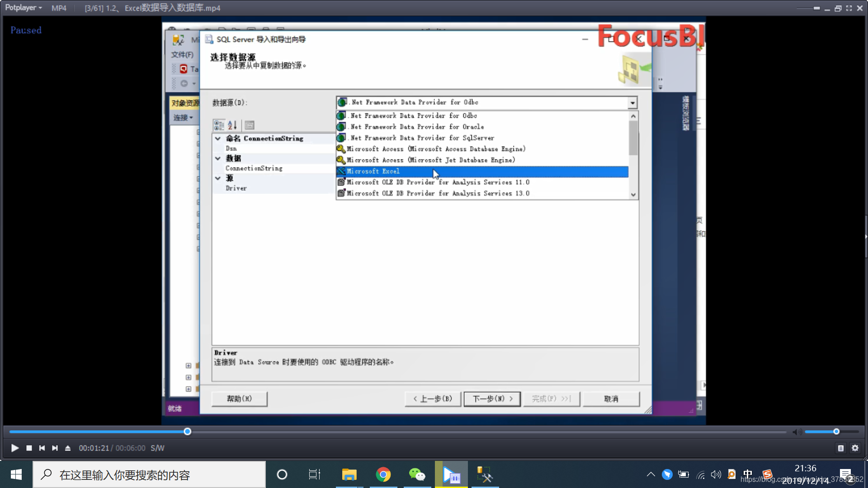Viewport: 868px width, 488px height.
Task: Click the Eject/Open file icon
Action: click(x=68, y=448)
